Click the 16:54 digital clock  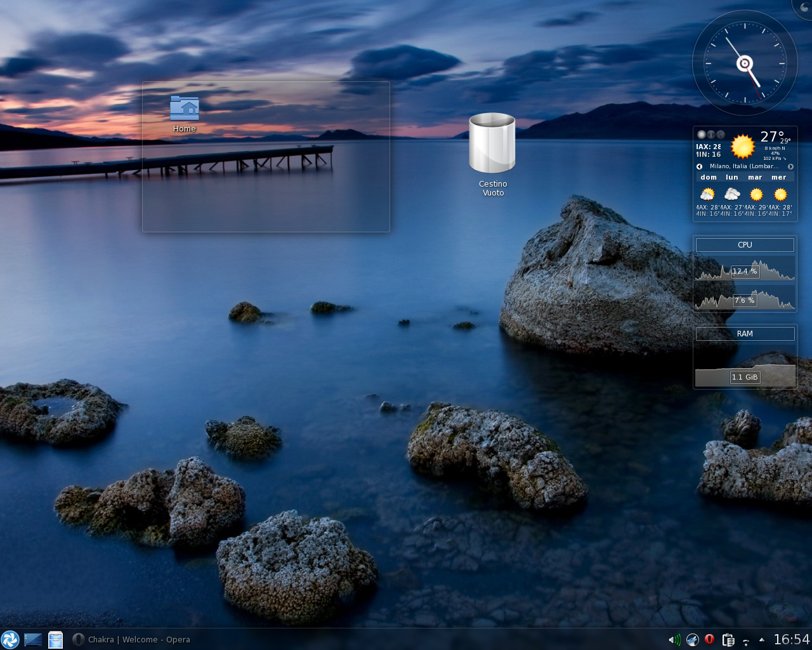tap(791, 639)
